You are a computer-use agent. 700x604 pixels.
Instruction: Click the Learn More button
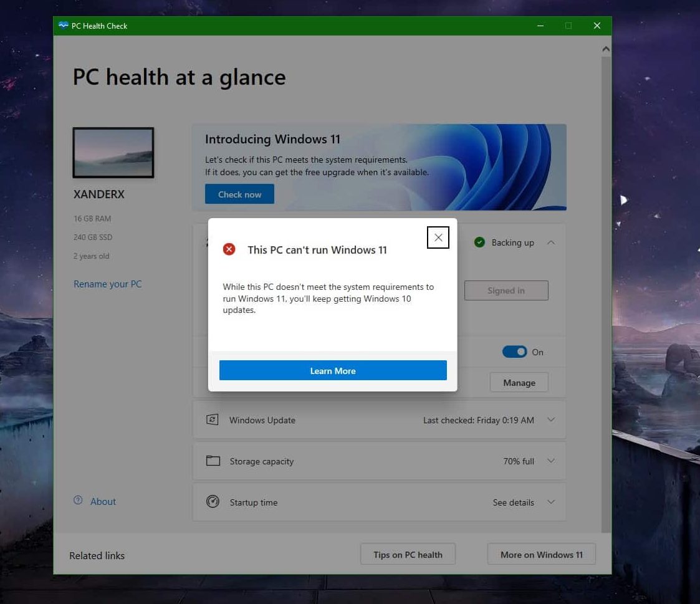coord(333,370)
